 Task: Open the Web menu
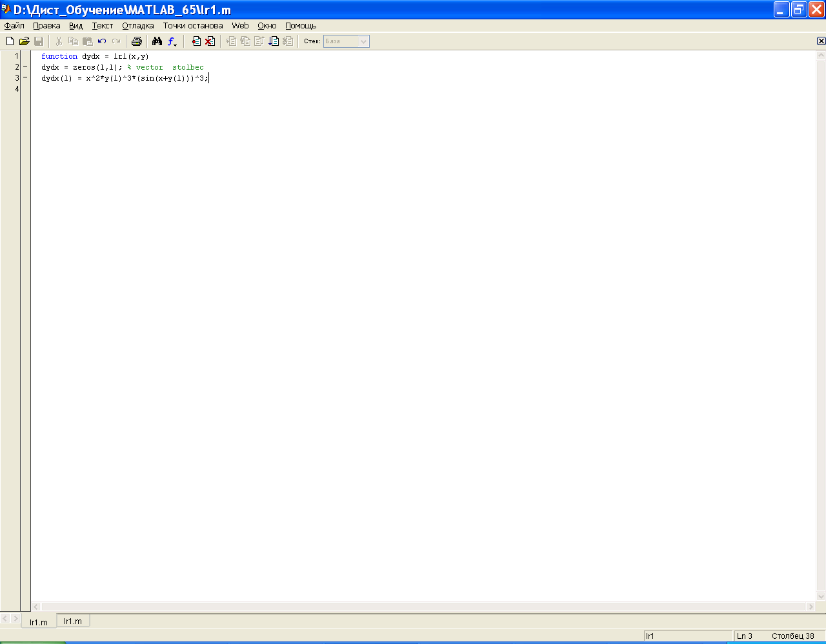pos(240,26)
